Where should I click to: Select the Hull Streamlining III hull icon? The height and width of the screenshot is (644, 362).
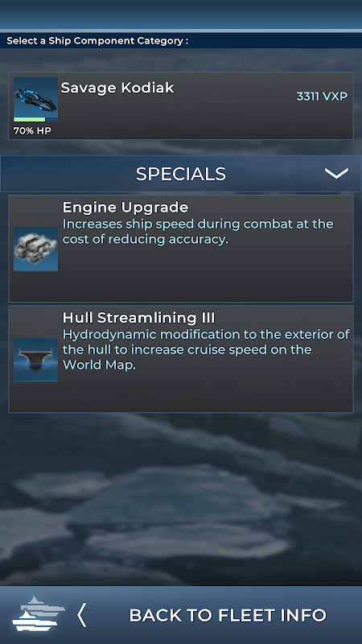[35, 359]
